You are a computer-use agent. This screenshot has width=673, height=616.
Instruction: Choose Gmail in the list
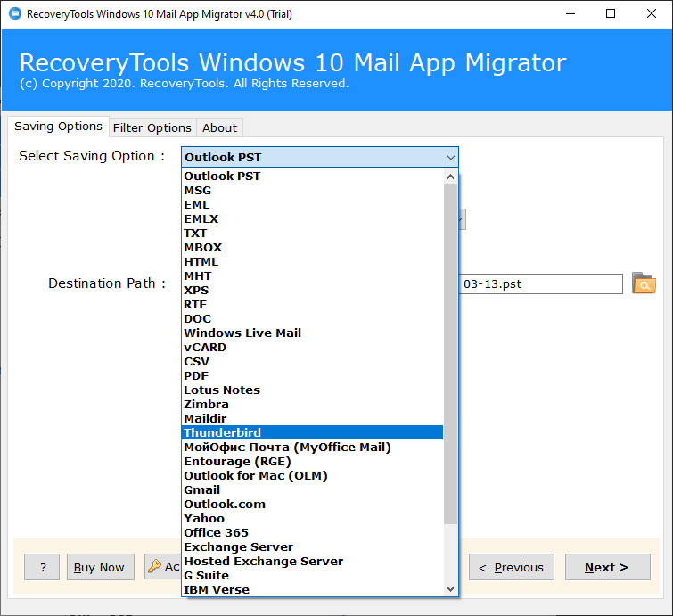coord(313,489)
